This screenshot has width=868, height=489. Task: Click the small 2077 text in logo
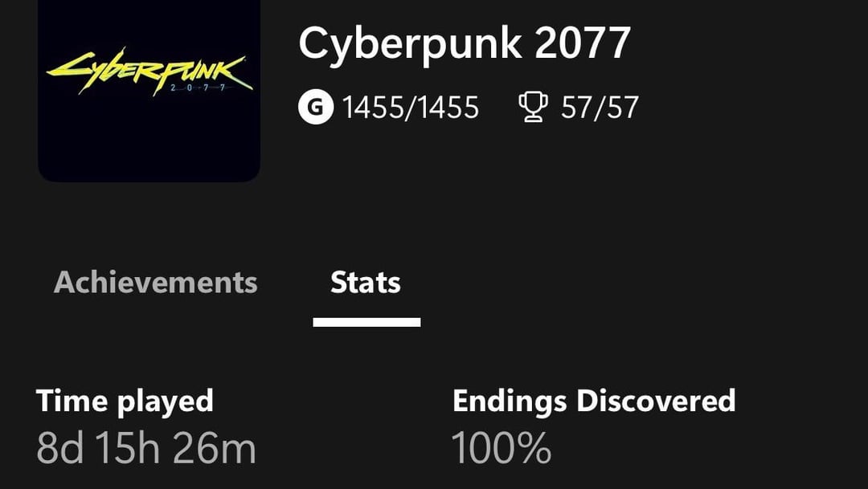(x=198, y=88)
